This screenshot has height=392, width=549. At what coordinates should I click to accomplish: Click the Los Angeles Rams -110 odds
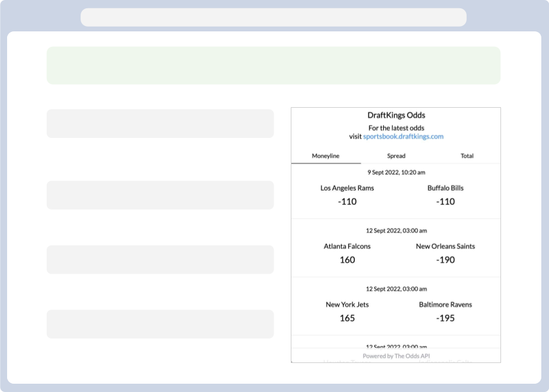(347, 201)
